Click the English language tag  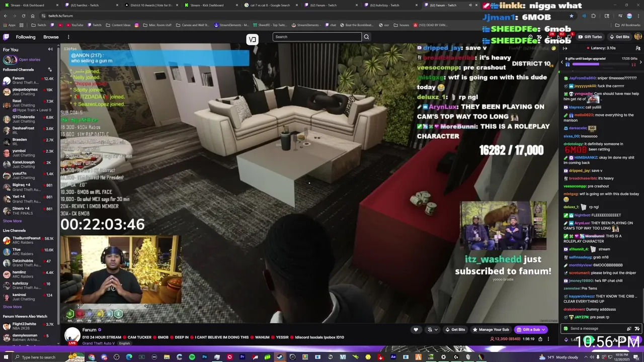pos(124,343)
